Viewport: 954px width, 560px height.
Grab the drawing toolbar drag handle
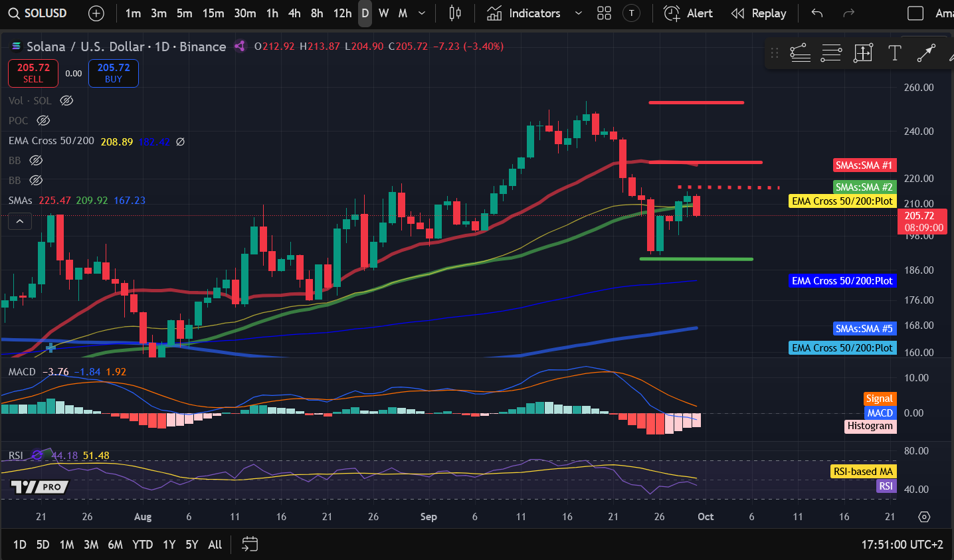coord(775,53)
